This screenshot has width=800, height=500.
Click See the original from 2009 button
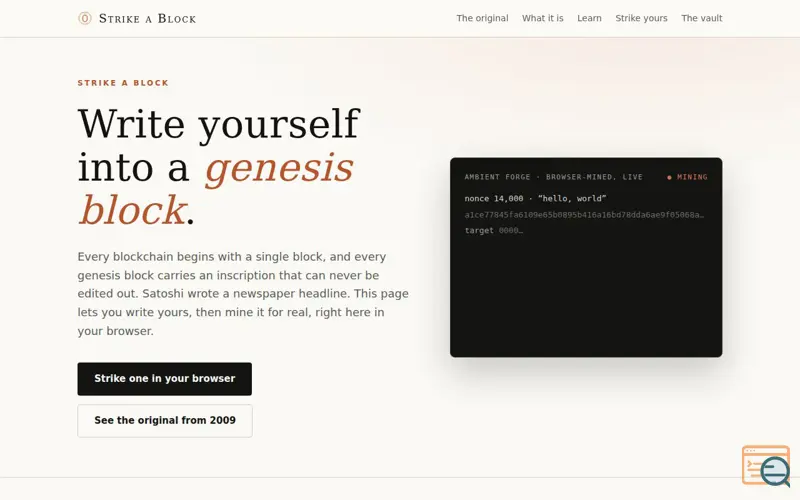tap(165, 420)
